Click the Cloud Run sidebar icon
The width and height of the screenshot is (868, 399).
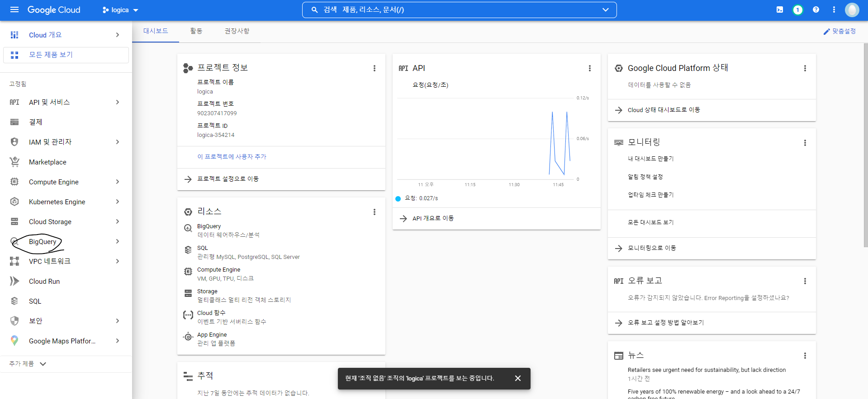[14, 281]
